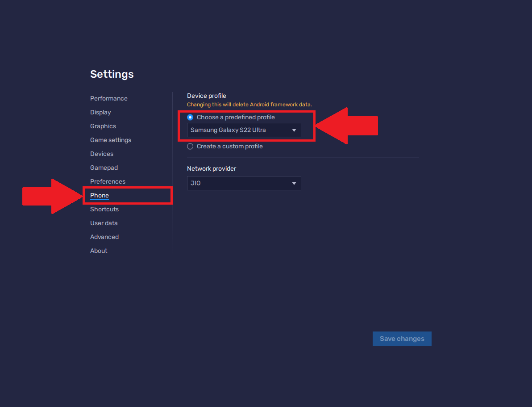Click the Settings page title
The width and height of the screenshot is (532, 407).
(x=112, y=74)
